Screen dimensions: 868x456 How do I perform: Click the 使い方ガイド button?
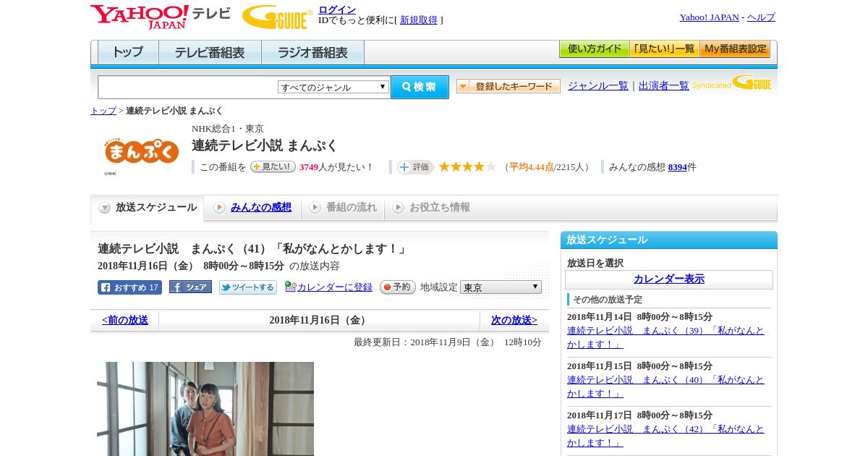pos(594,49)
